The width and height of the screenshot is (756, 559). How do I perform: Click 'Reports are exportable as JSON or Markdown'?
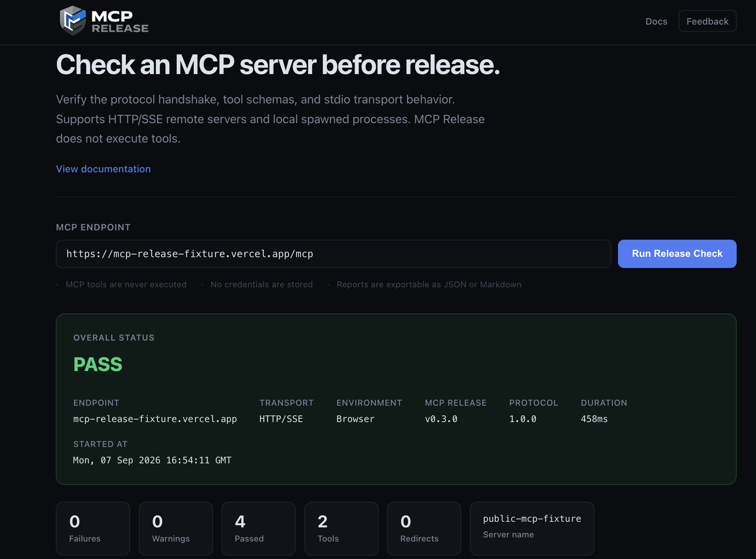429,284
